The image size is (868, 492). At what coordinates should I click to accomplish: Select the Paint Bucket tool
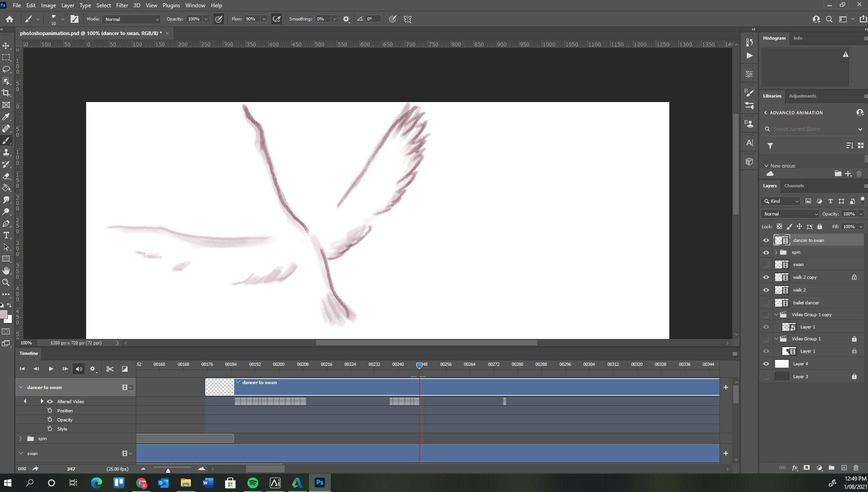coord(6,188)
